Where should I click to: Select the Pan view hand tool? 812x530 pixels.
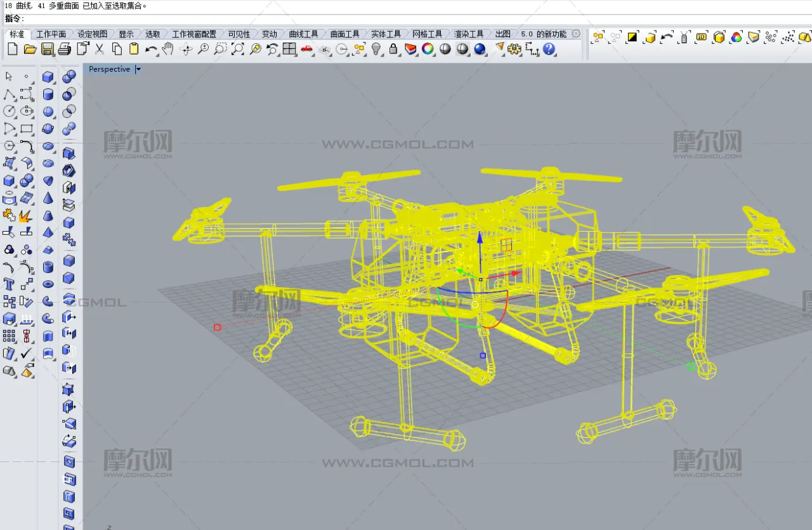tap(168, 49)
